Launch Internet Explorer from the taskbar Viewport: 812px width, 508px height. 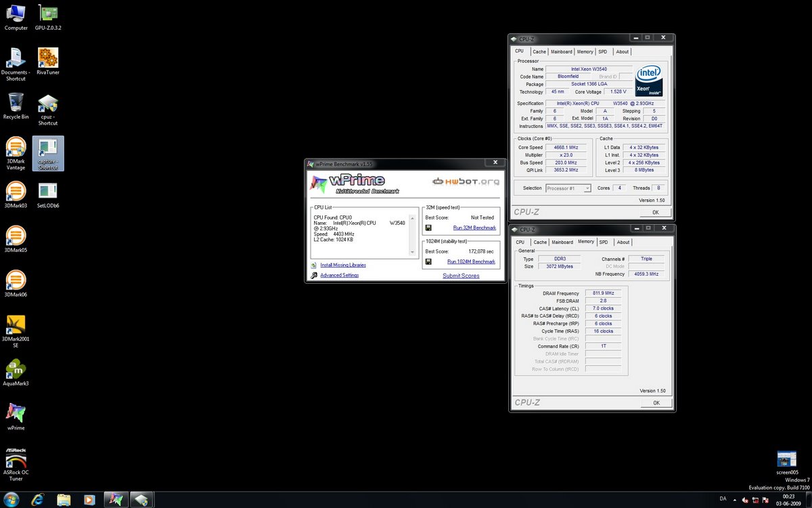(x=38, y=500)
